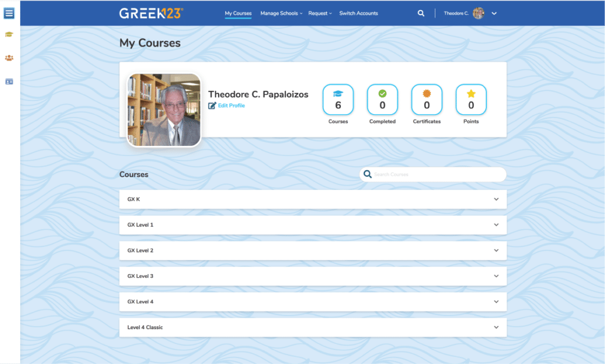Image resolution: width=605 pixels, height=364 pixels.
Task: Expand the GX Level 1 chevron
Action: tap(496, 225)
